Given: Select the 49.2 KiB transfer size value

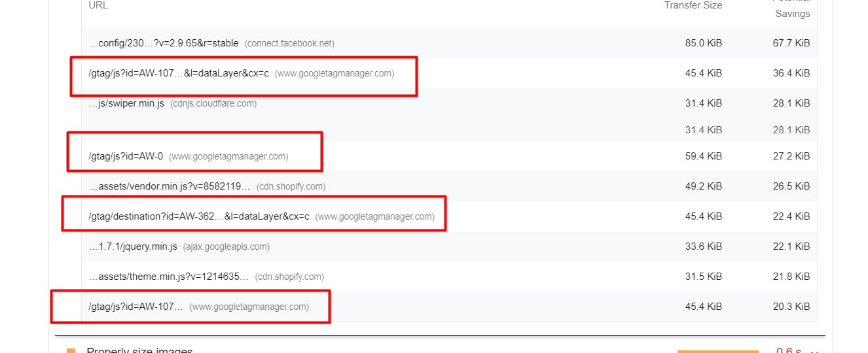Looking at the screenshot, I should (704, 186).
